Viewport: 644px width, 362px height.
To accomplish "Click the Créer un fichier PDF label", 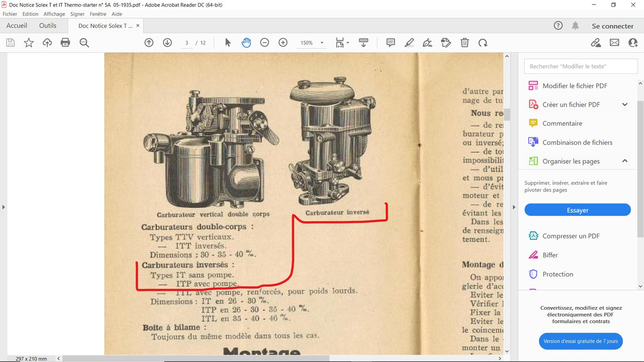I will pyautogui.click(x=571, y=105).
